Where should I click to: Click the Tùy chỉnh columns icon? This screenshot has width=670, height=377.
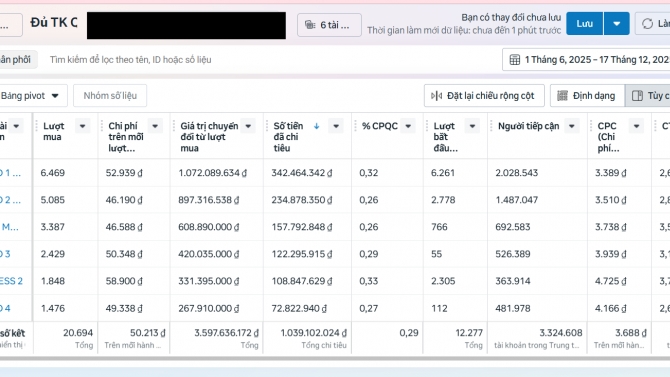tap(638, 95)
